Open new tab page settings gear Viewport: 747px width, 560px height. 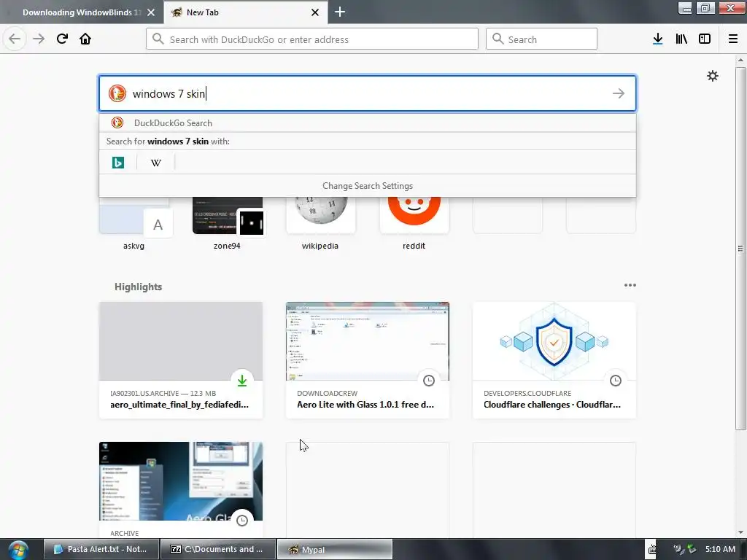tap(712, 76)
